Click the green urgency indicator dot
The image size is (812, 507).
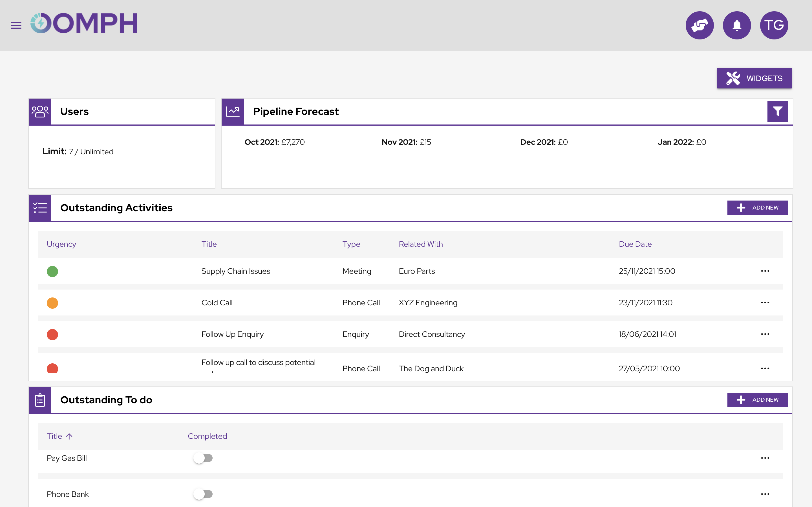(52, 271)
